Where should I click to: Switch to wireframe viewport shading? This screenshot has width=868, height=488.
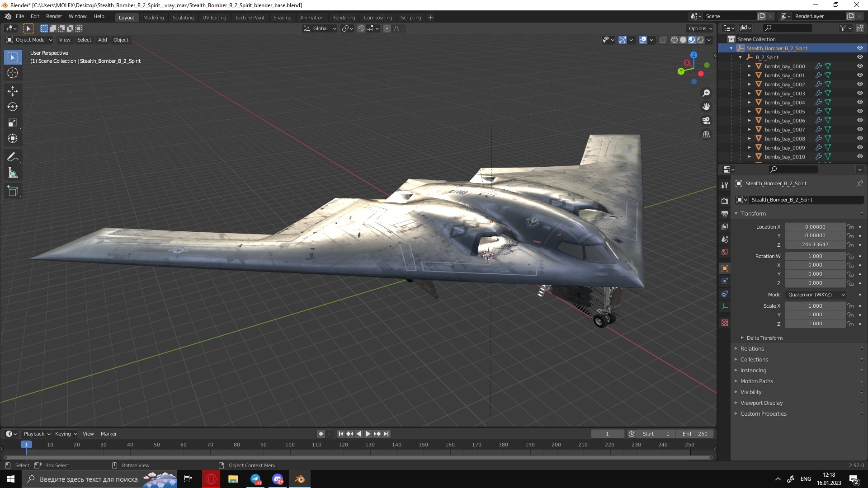click(675, 40)
